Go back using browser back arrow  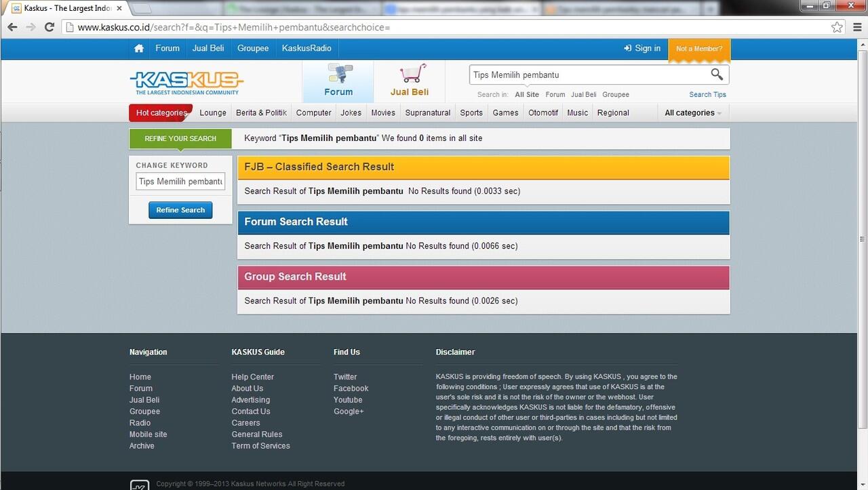click(x=12, y=27)
